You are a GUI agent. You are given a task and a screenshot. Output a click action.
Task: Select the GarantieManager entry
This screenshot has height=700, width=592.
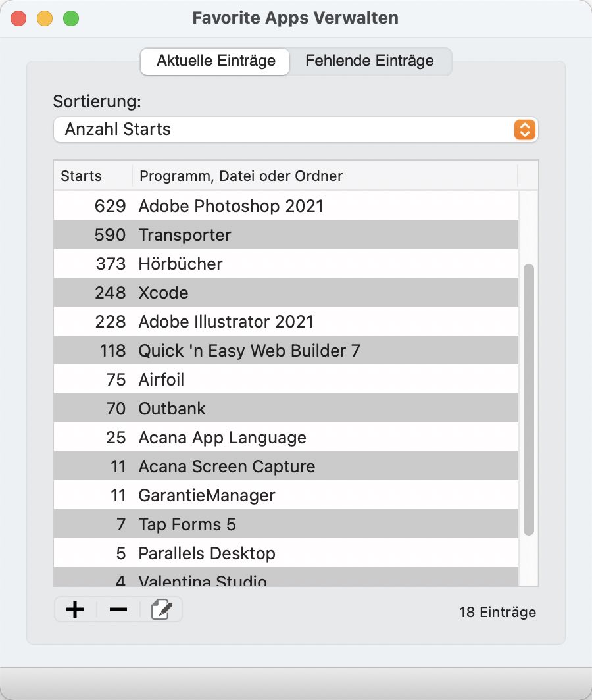(x=285, y=496)
